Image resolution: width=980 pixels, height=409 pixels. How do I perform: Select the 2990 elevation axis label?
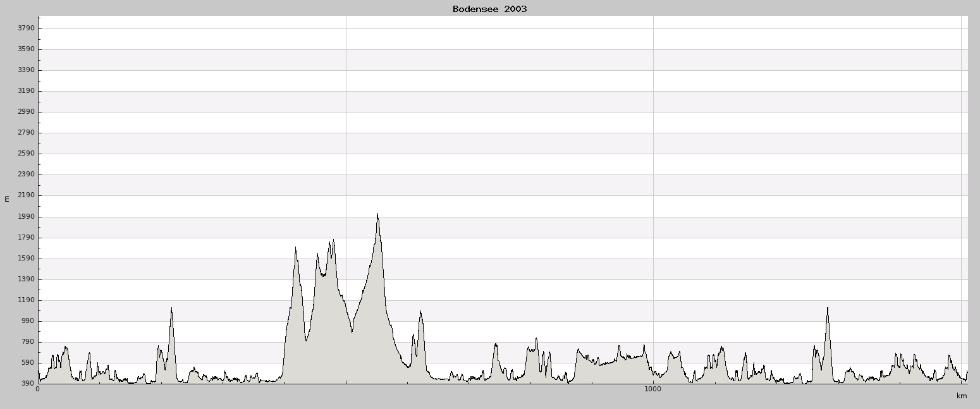26,112
